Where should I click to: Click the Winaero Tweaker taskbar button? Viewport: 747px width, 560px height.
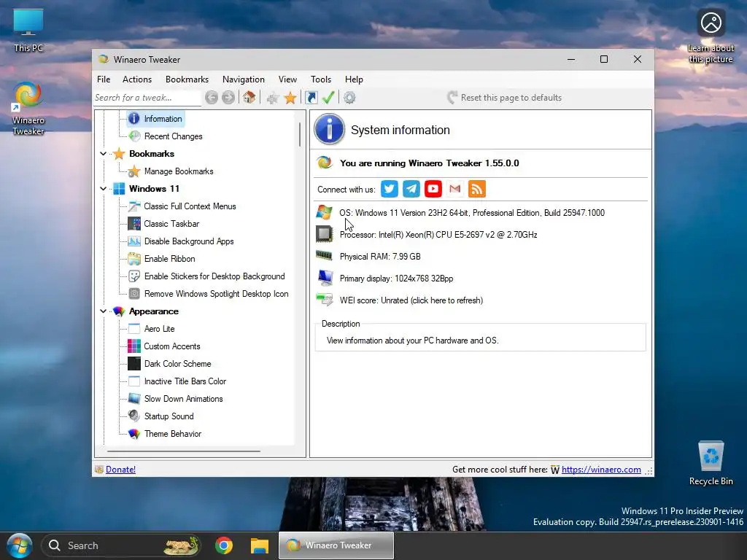pyautogui.click(x=336, y=545)
